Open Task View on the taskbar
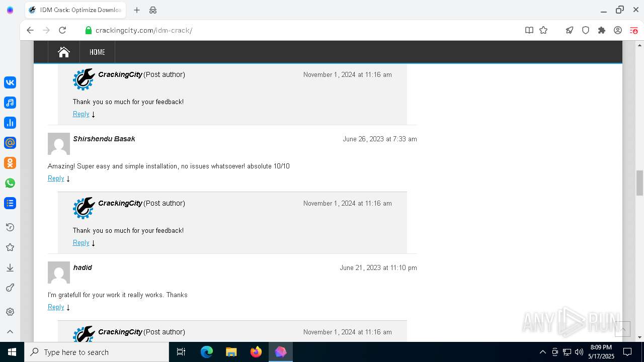Viewport: 644px width, 362px height. 181,352
